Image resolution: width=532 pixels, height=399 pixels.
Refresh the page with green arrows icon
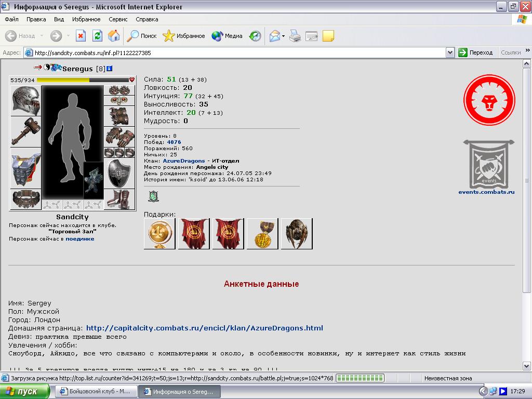click(x=97, y=36)
